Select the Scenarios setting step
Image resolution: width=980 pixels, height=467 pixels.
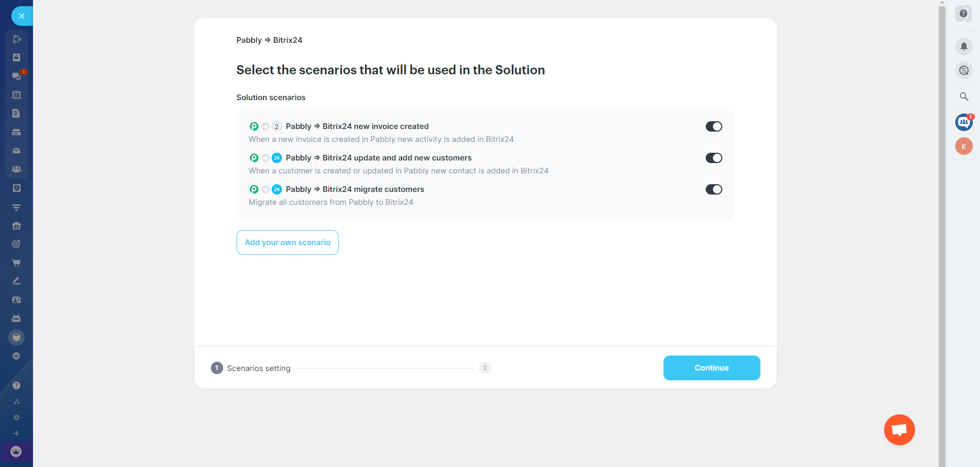[x=251, y=368]
